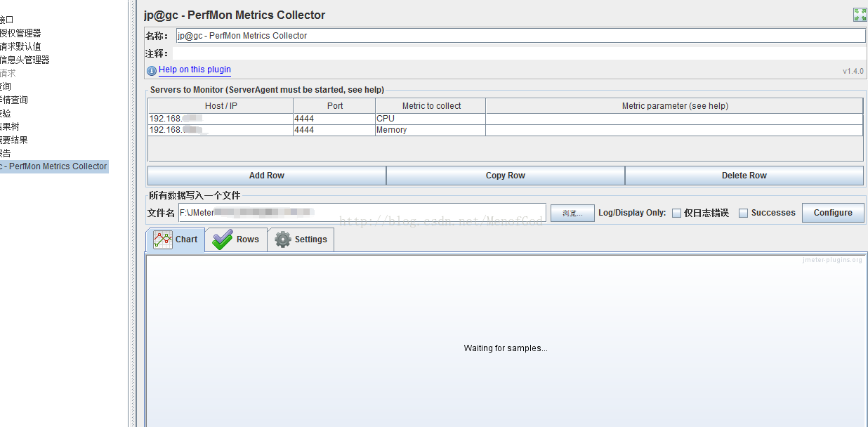Click the 4444 port cell in CPU row
The width and height of the screenshot is (868, 427).
[334, 119]
